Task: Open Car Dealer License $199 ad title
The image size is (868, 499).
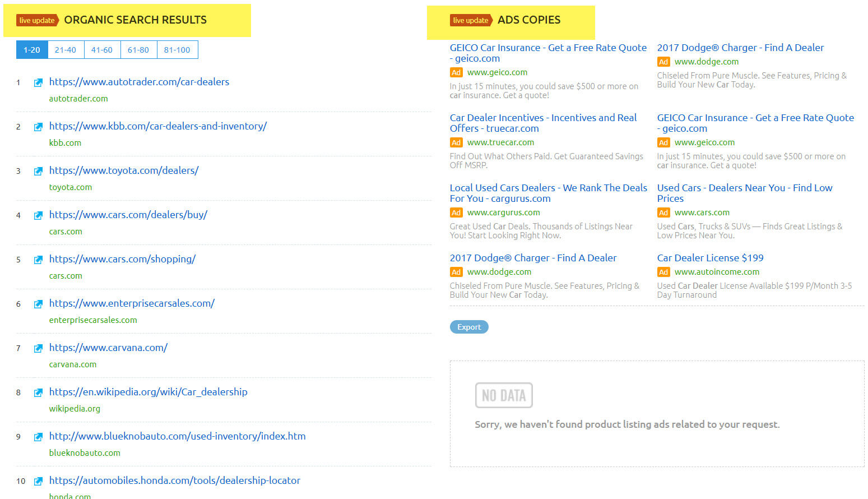Action: click(711, 258)
